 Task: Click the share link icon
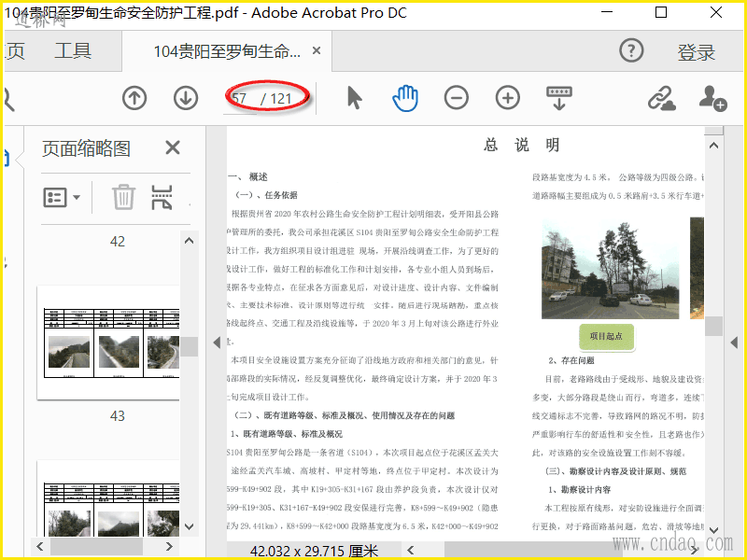tap(662, 98)
